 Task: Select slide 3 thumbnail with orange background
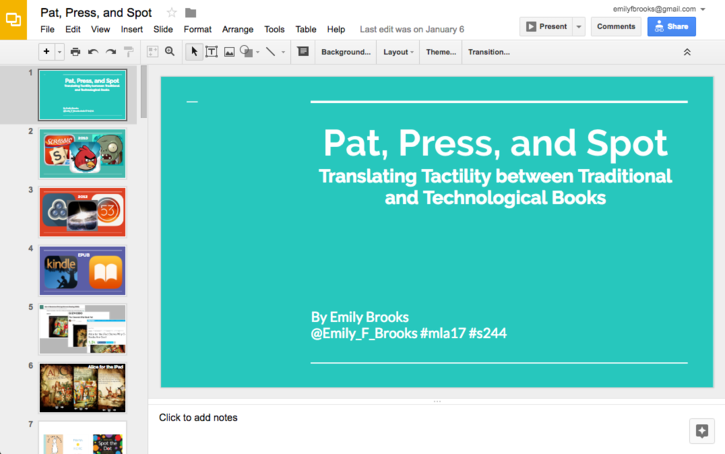pos(82,212)
